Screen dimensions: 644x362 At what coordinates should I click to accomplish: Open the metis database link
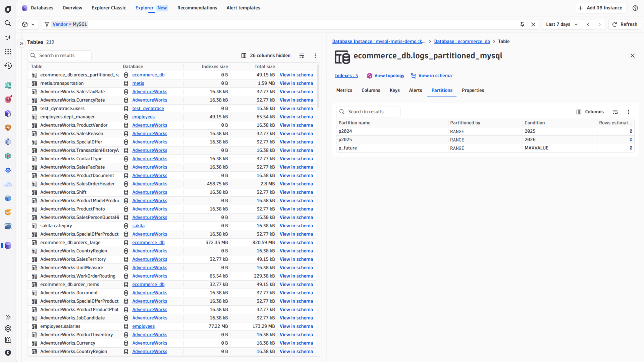[138, 83]
